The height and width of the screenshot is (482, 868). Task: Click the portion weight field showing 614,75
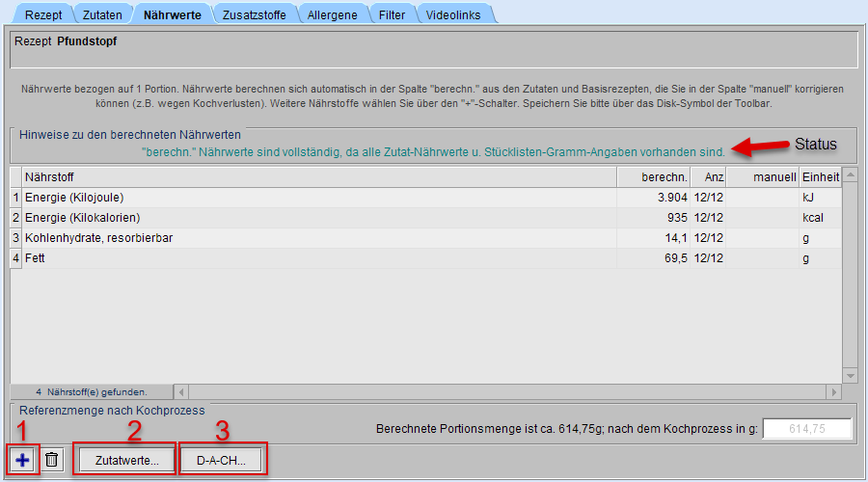(806, 429)
